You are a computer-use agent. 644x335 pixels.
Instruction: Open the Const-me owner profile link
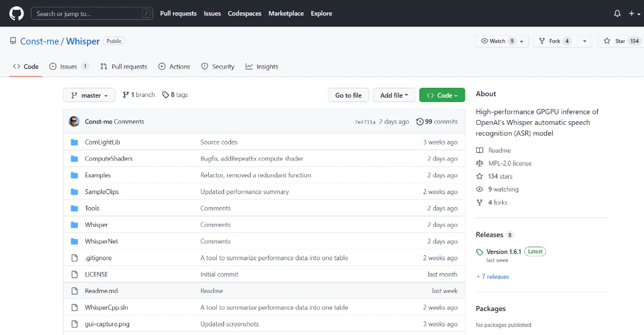coord(40,41)
